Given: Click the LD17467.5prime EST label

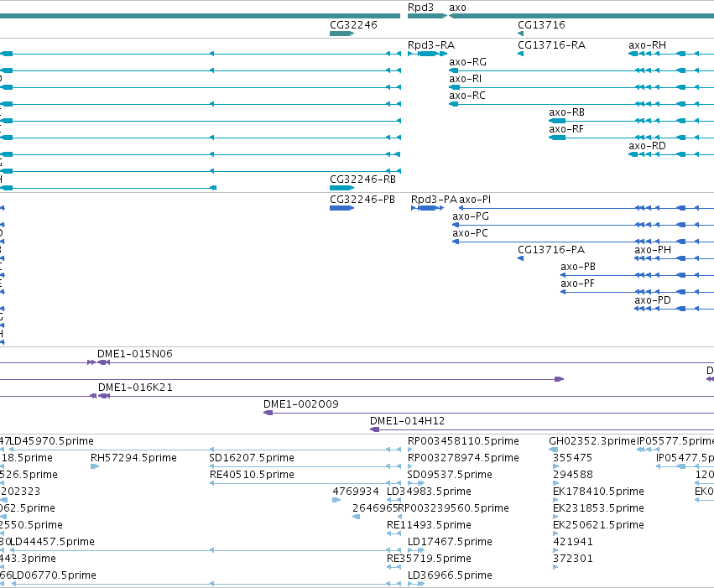Looking at the screenshot, I should pos(450,542).
